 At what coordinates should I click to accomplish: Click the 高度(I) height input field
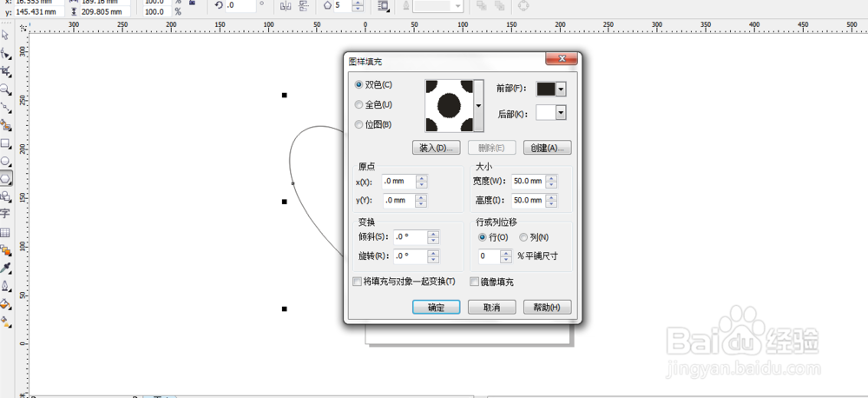coord(528,200)
